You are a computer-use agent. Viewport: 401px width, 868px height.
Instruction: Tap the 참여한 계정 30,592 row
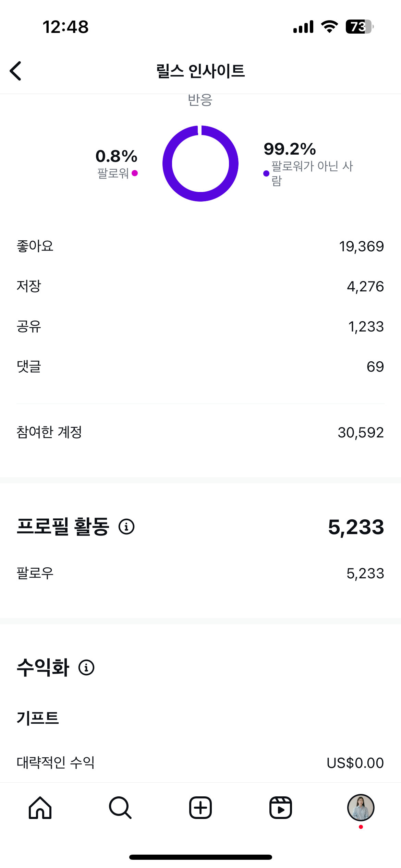200,432
